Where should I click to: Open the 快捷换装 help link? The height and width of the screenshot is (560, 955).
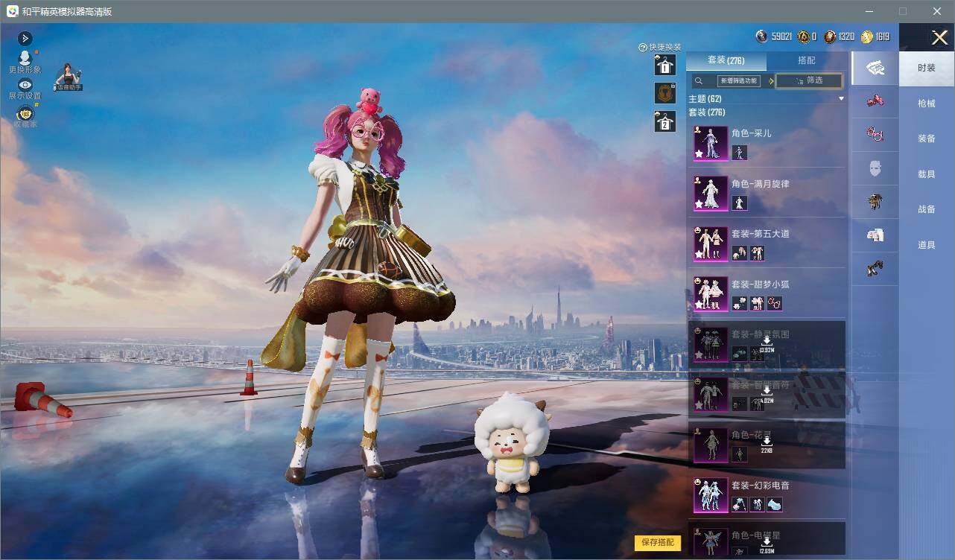[660, 47]
